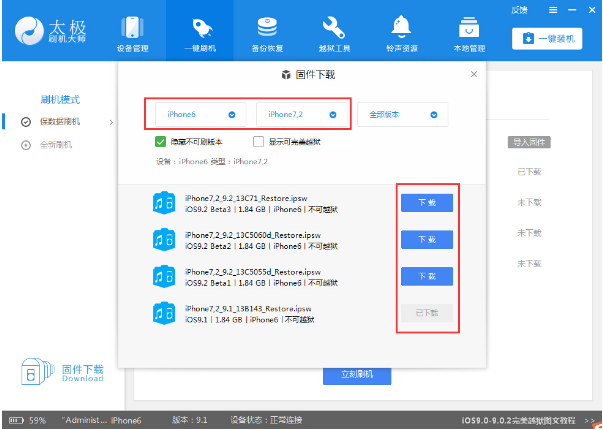Open the 设备管理 device management tab

point(132,33)
